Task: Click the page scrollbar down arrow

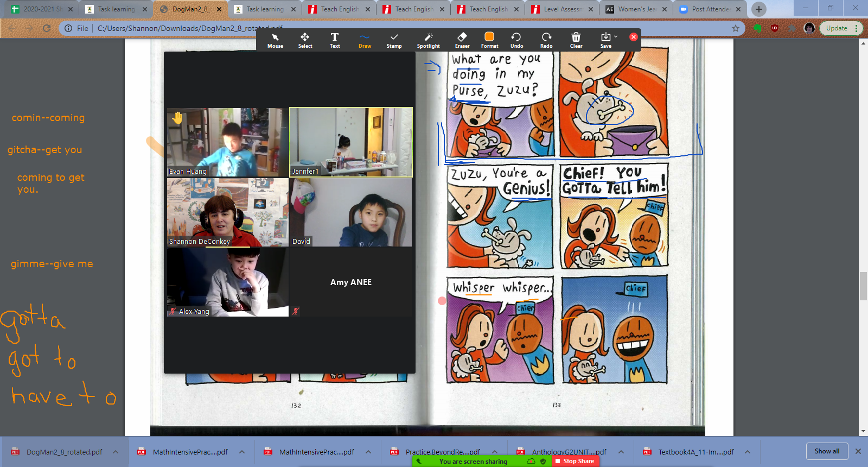Action: coord(863,431)
